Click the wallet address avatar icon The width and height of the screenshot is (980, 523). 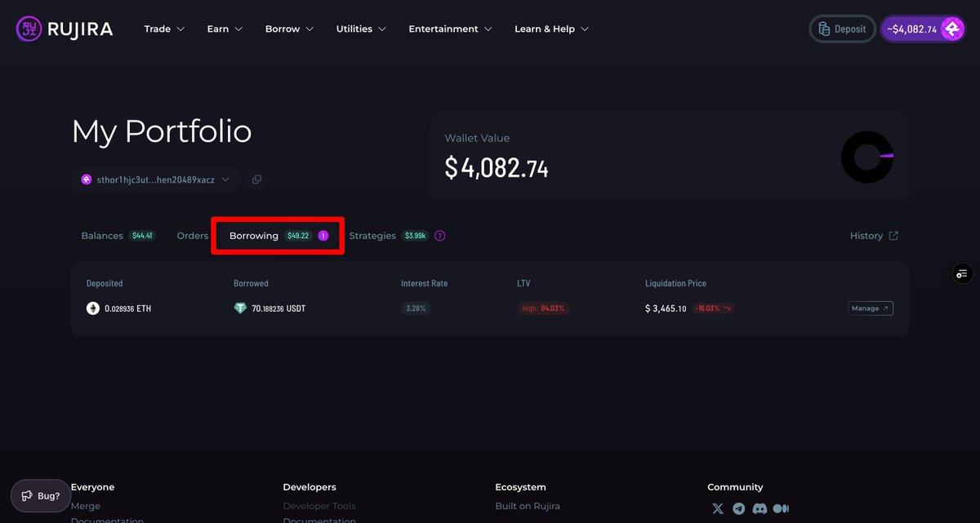coord(87,180)
